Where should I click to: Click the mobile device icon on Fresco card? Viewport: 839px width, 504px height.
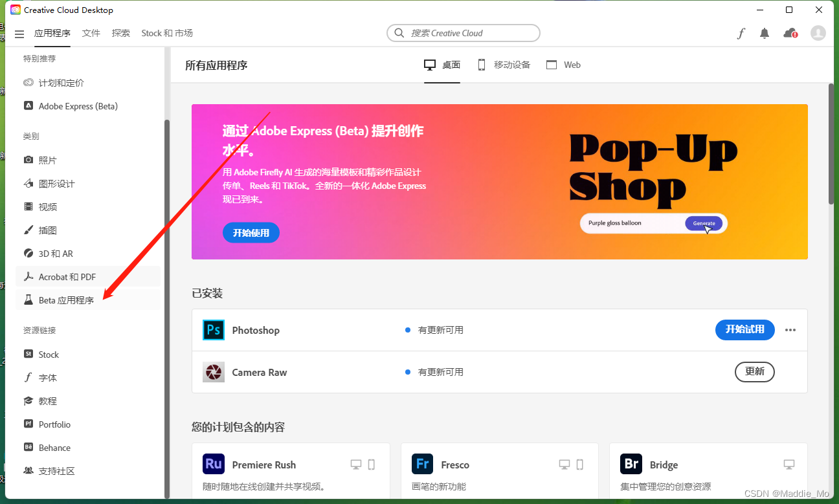click(579, 465)
